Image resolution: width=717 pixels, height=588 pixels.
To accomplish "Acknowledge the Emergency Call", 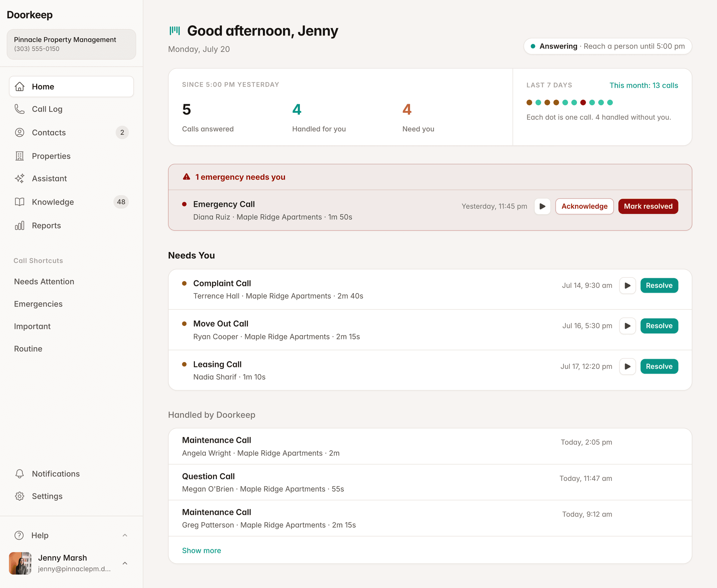I will (584, 206).
